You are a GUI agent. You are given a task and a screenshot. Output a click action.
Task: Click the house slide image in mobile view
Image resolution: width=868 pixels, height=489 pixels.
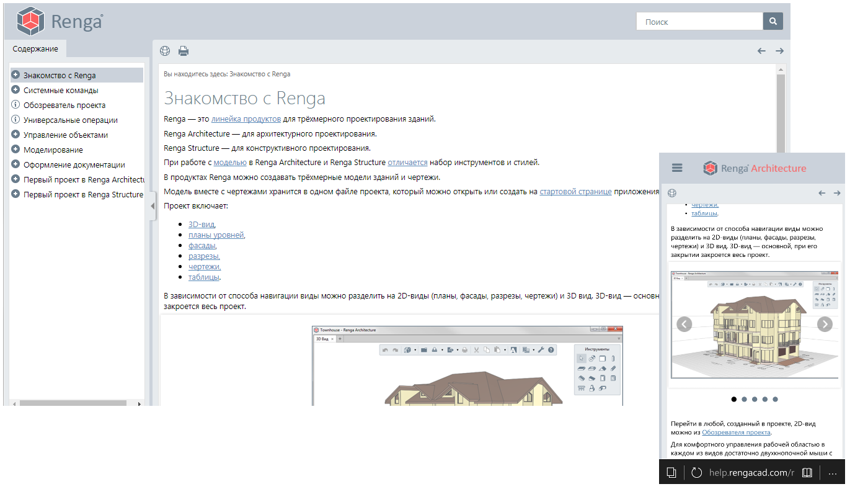click(x=754, y=325)
